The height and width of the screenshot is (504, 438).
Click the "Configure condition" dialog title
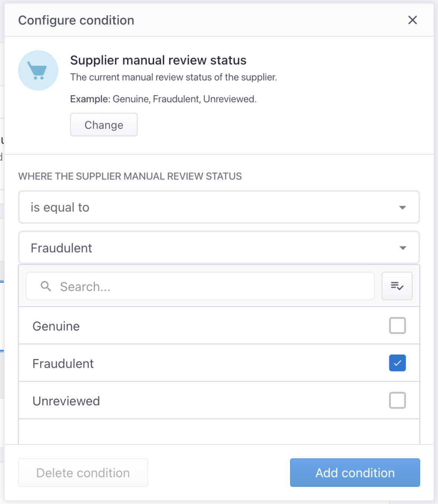76,20
